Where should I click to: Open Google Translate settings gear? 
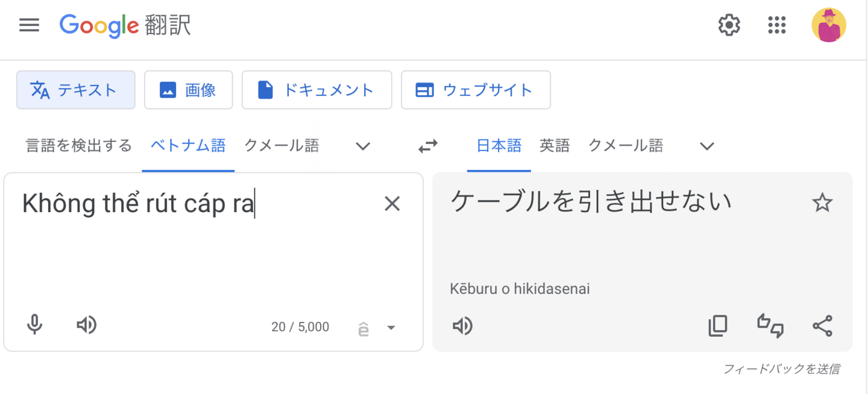[x=729, y=25]
